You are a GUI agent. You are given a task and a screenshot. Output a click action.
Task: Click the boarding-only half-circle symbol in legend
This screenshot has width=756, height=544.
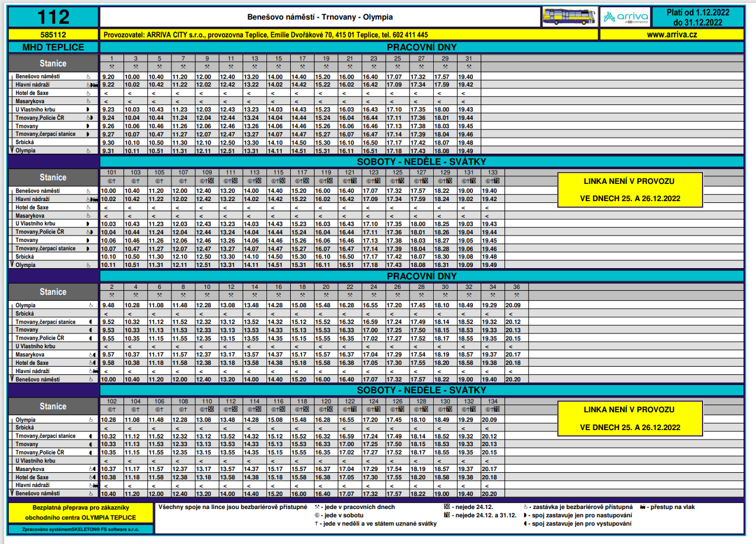pos(526,516)
